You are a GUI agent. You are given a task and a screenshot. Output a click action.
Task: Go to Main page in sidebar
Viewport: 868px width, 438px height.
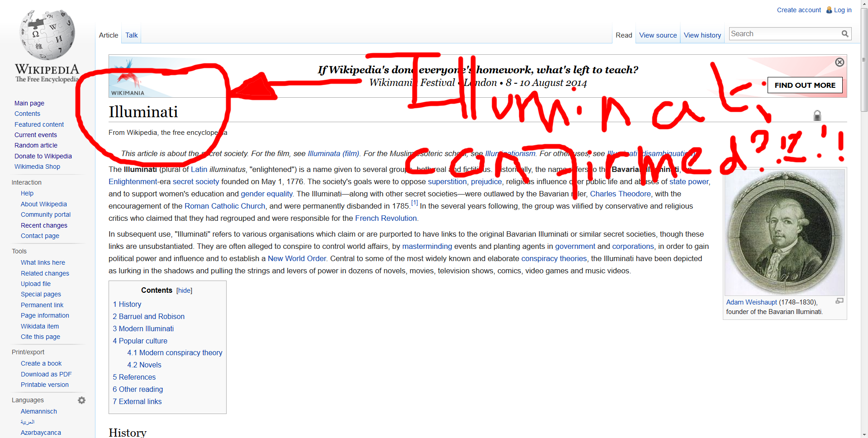[x=29, y=103]
